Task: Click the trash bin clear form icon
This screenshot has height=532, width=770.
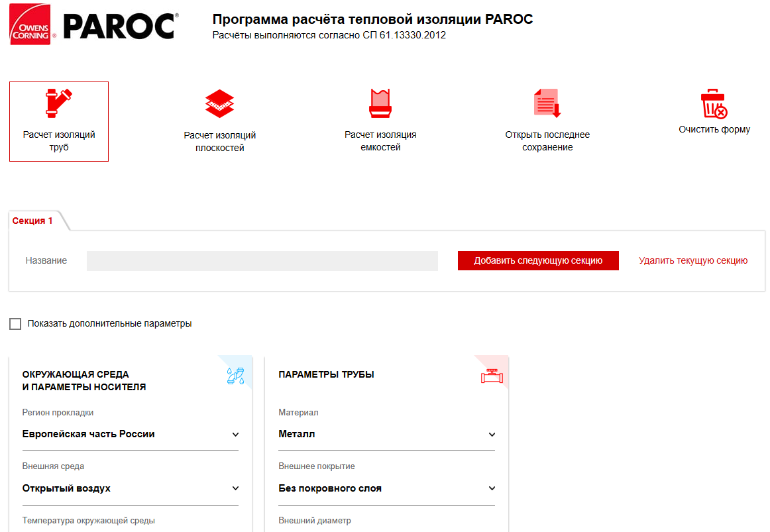Action: coord(714,104)
